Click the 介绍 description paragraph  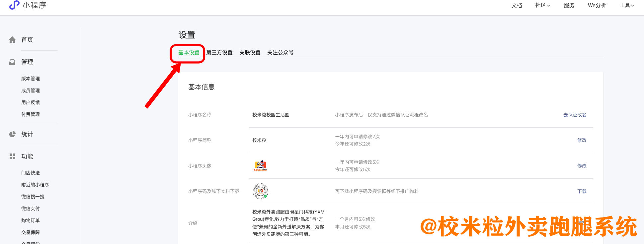pyautogui.click(x=288, y=223)
